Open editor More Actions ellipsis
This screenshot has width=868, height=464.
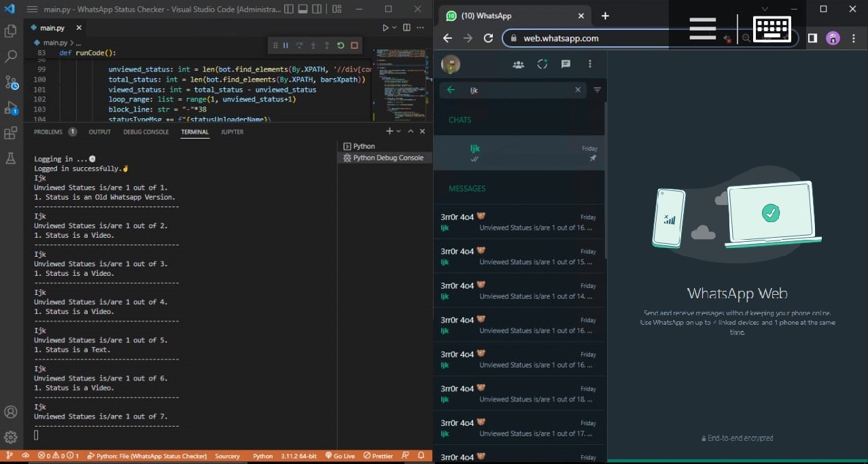(421, 28)
